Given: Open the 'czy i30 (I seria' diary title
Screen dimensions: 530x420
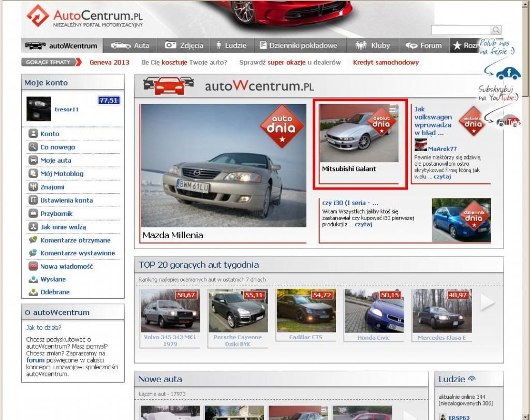Looking at the screenshot, I should 350,203.
